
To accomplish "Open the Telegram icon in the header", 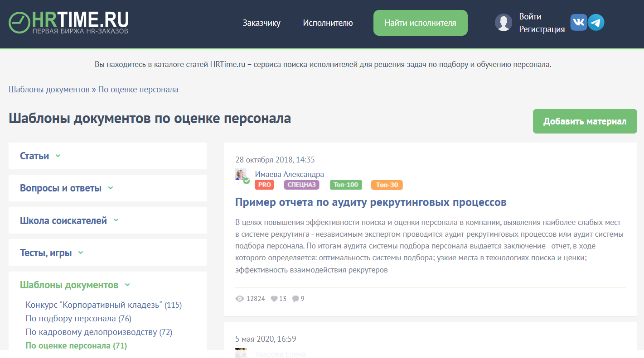I will (596, 22).
